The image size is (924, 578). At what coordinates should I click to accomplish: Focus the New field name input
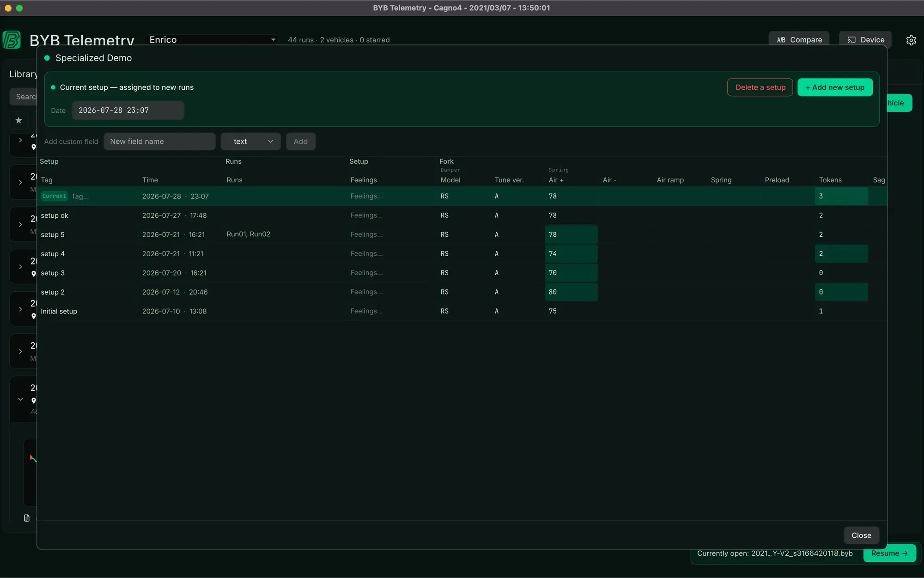tap(159, 141)
